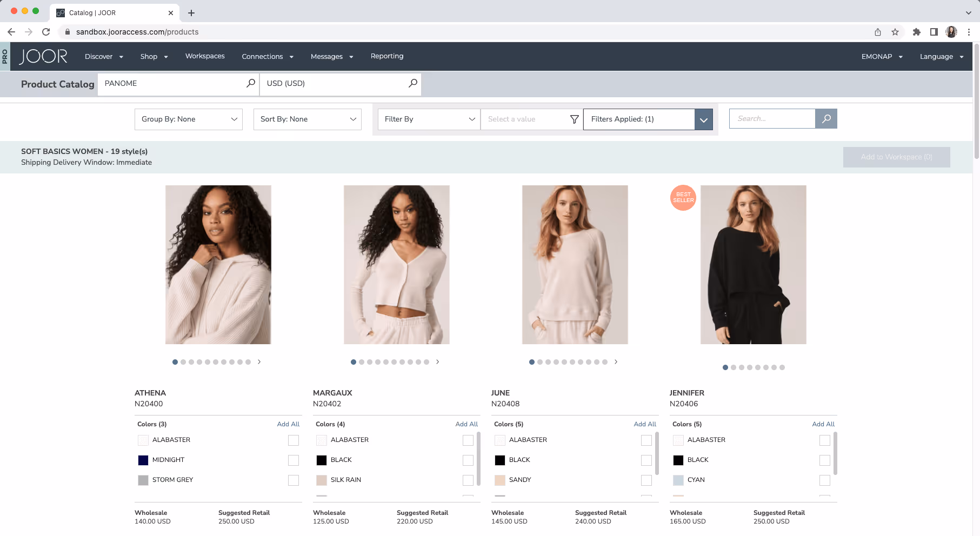Click Add All for MARGAUX colors
Screen dimensions: 980x536
click(x=466, y=424)
